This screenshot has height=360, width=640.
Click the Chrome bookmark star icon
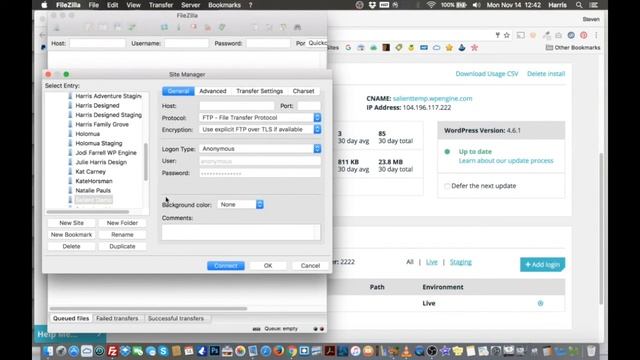point(507,35)
